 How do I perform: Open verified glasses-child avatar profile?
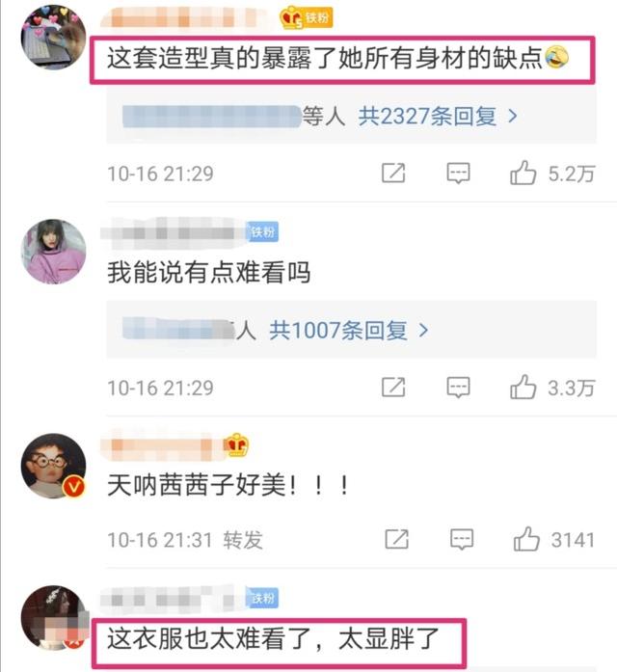(x=54, y=466)
